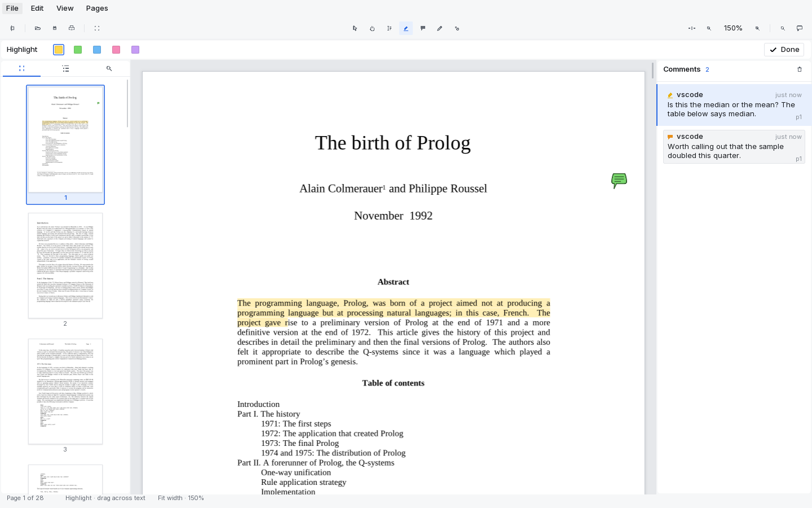
Task: Switch to the thumbnails sidebar tab
Action: pos(21,68)
